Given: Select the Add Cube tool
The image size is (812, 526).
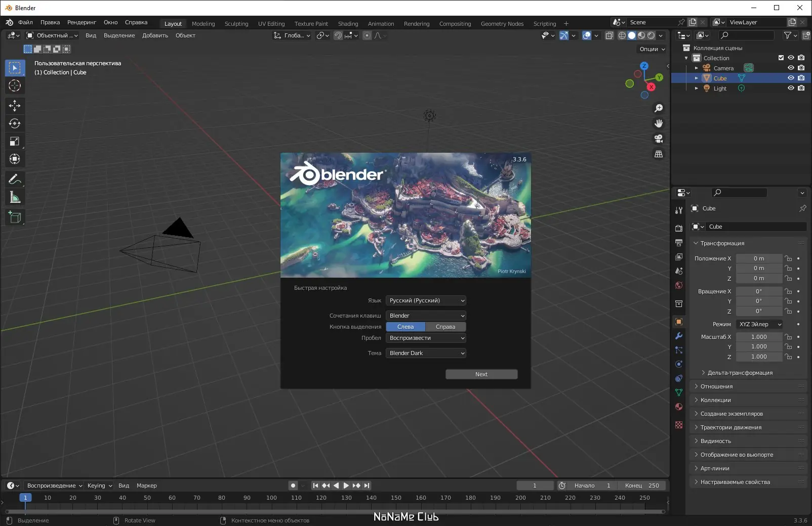Looking at the screenshot, I should tap(15, 217).
